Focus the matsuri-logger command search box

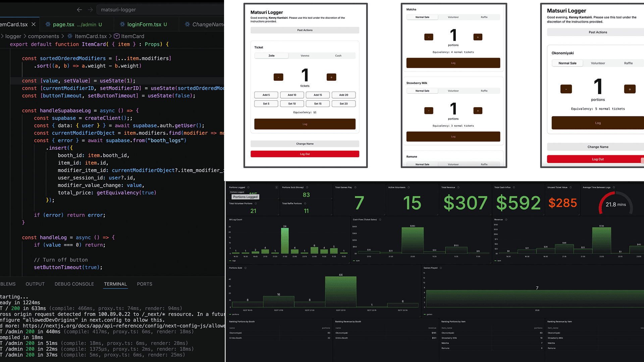click(x=160, y=10)
